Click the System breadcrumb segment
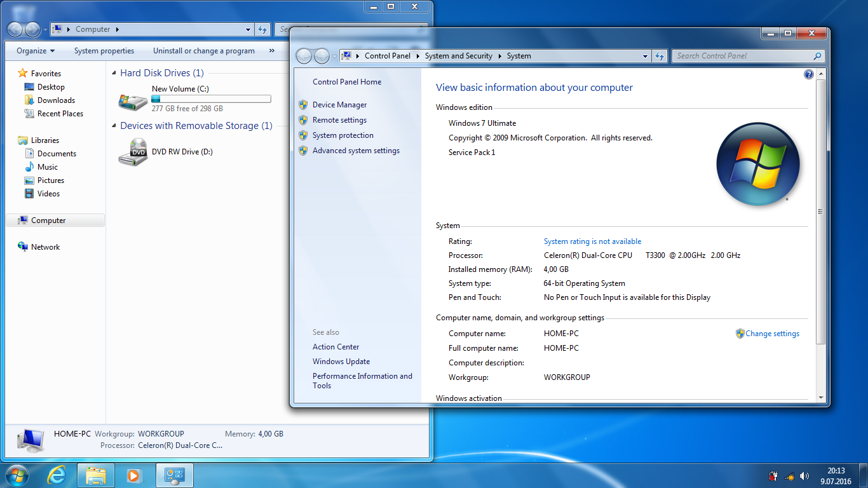The image size is (868, 488). (519, 56)
